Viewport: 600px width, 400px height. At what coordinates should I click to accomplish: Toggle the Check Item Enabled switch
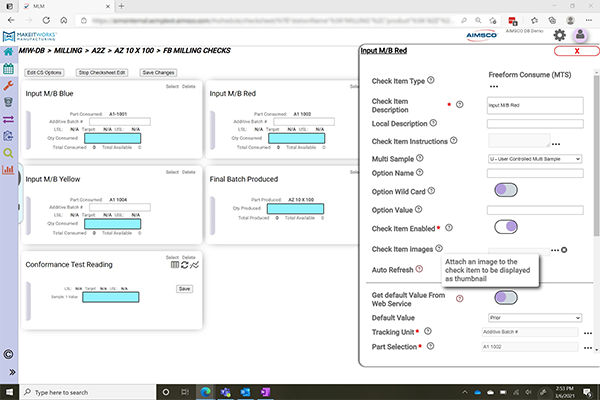[506, 227]
